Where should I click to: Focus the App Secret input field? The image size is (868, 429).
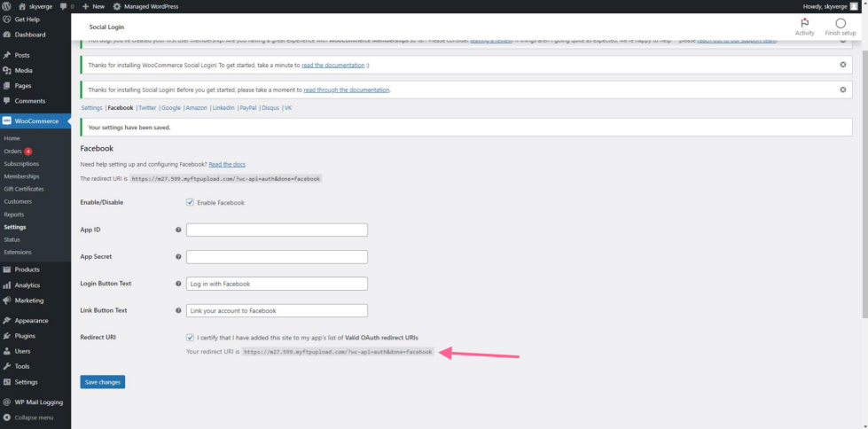[x=277, y=257]
